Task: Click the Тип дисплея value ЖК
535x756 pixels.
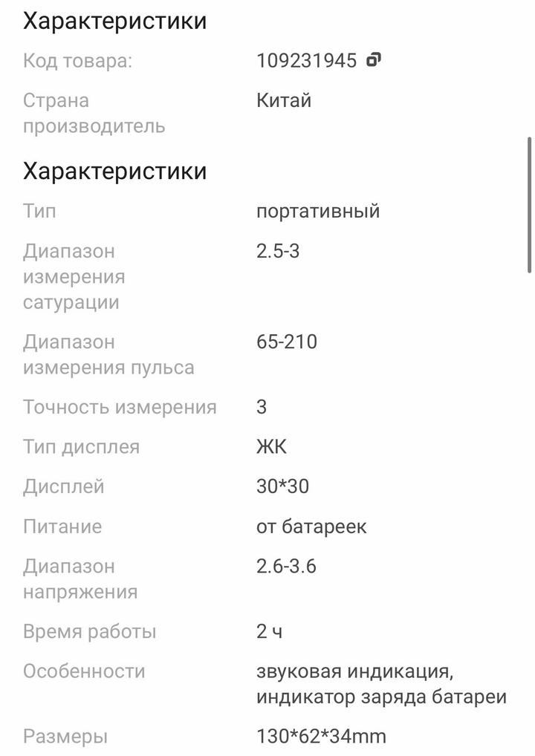Action: pyautogui.click(x=271, y=447)
